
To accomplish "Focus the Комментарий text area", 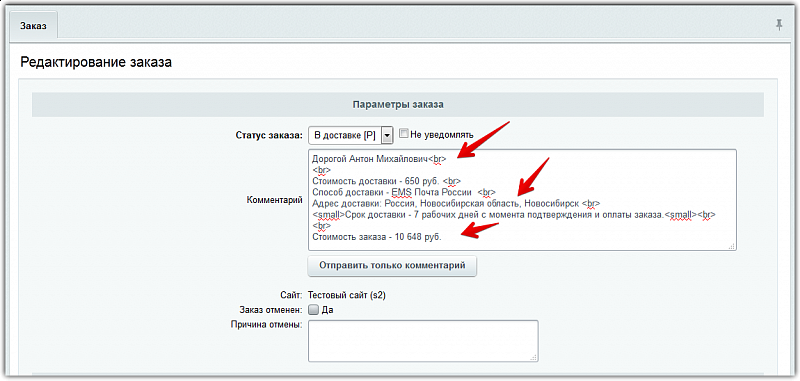I will coord(522,200).
